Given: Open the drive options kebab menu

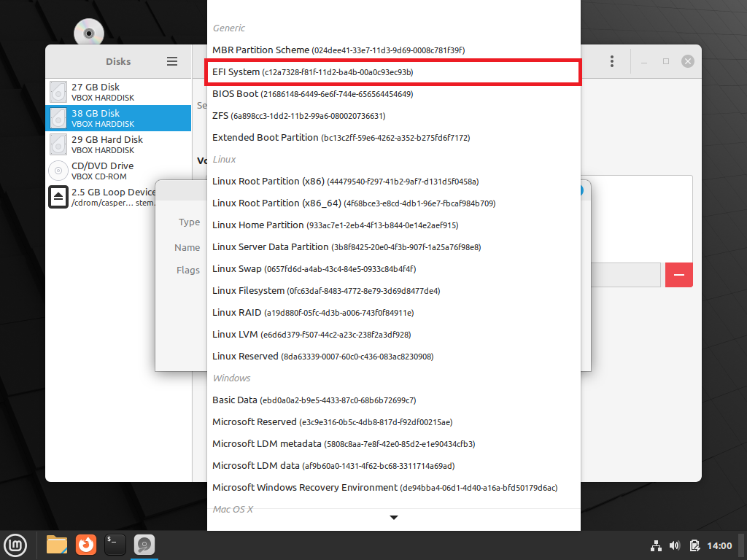Looking at the screenshot, I should pyautogui.click(x=612, y=61).
